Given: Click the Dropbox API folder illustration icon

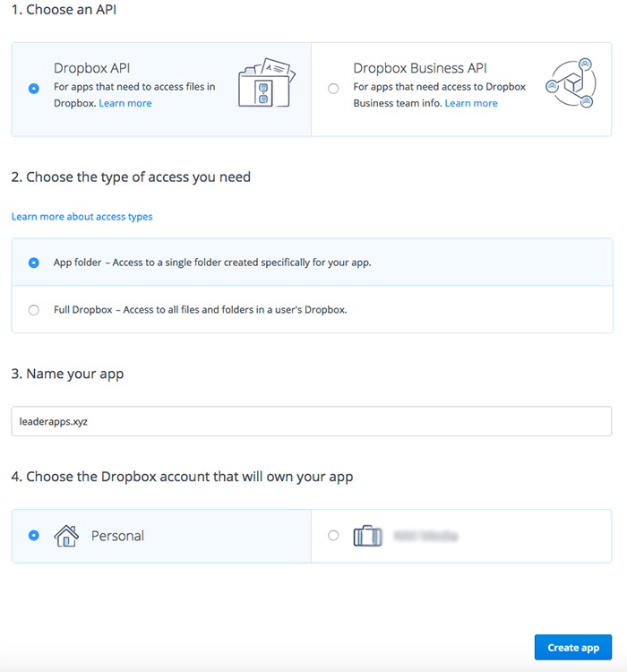Looking at the screenshot, I should 267,82.
